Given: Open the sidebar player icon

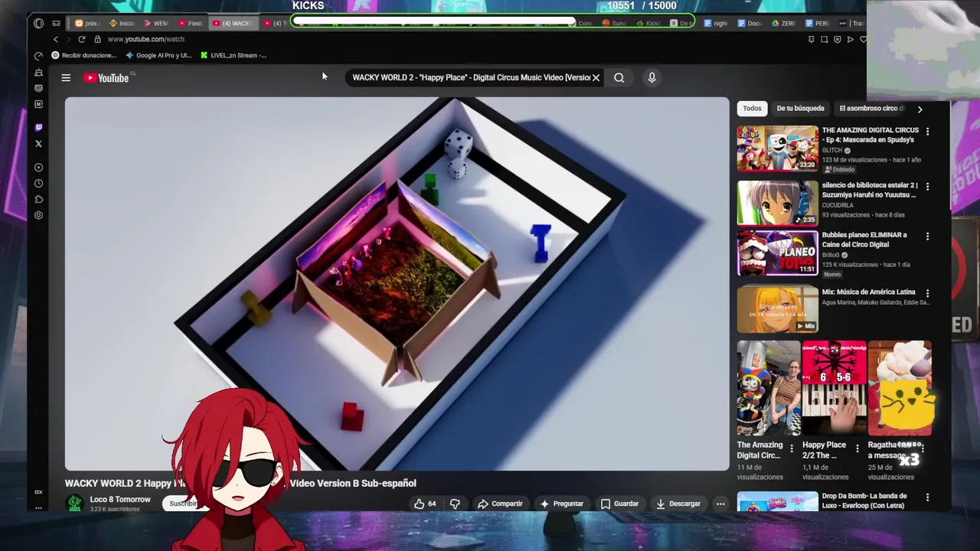Looking at the screenshot, I should (38, 168).
